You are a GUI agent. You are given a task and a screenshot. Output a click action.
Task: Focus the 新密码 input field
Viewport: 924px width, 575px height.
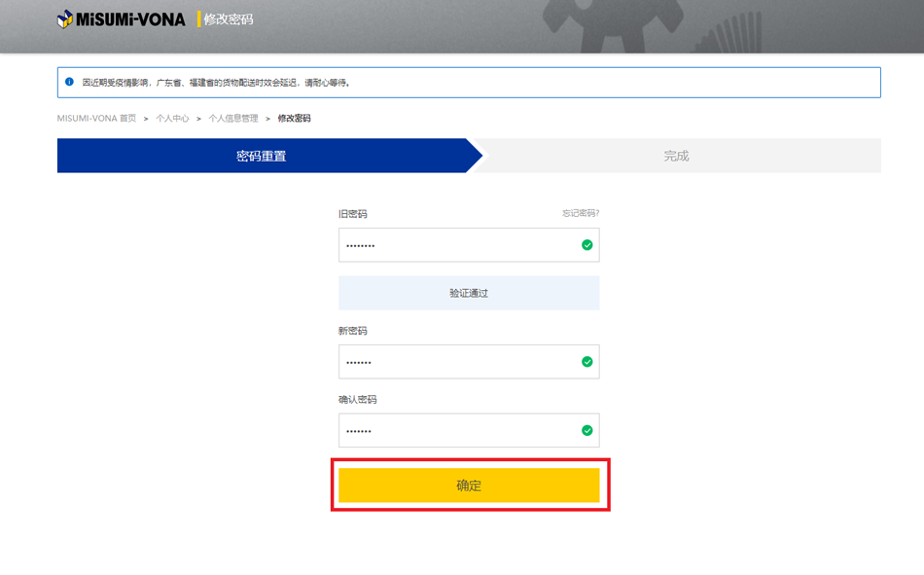pos(457,362)
